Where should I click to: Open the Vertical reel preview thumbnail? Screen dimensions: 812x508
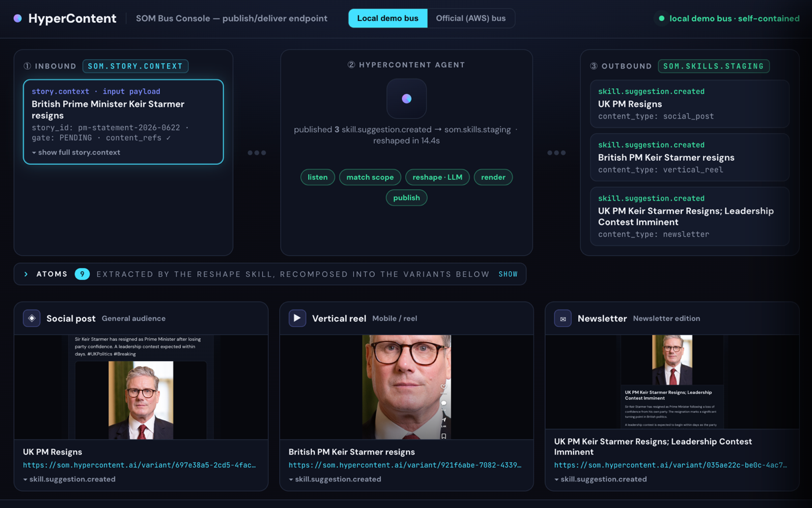pos(407,387)
